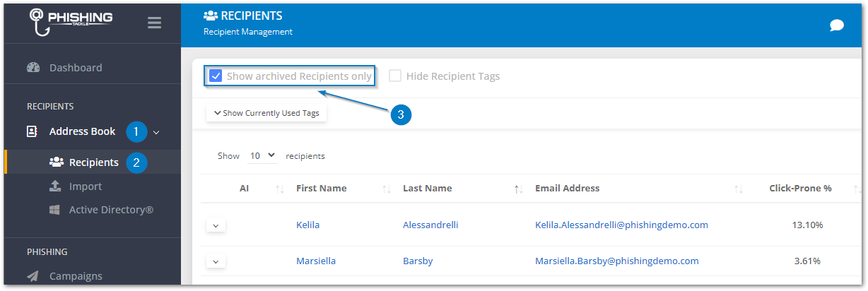Viewport: 868px width, 291px height.
Task: Click the Active Directory Windows icon
Action: click(x=54, y=210)
